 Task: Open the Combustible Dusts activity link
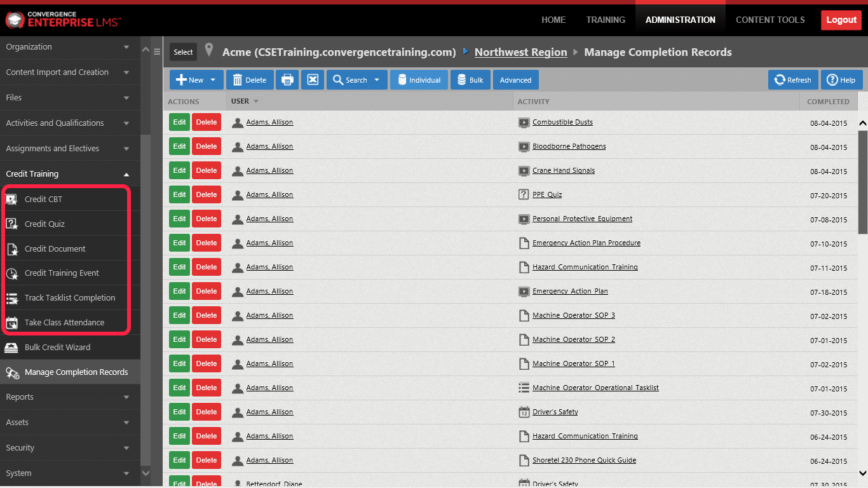[x=562, y=122]
